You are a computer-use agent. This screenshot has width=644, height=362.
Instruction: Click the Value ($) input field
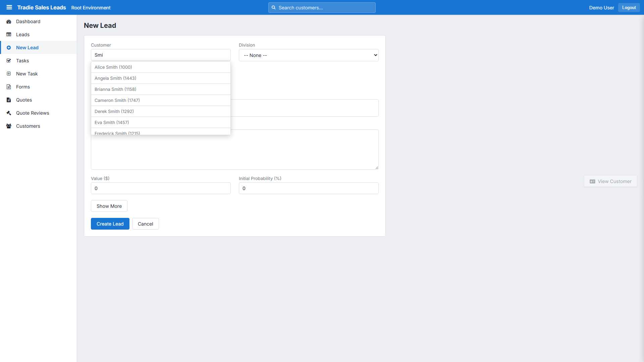pyautogui.click(x=161, y=188)
